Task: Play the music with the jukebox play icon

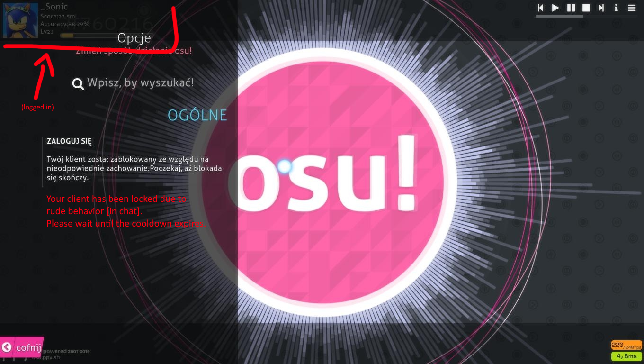Action: coord(555,8)
